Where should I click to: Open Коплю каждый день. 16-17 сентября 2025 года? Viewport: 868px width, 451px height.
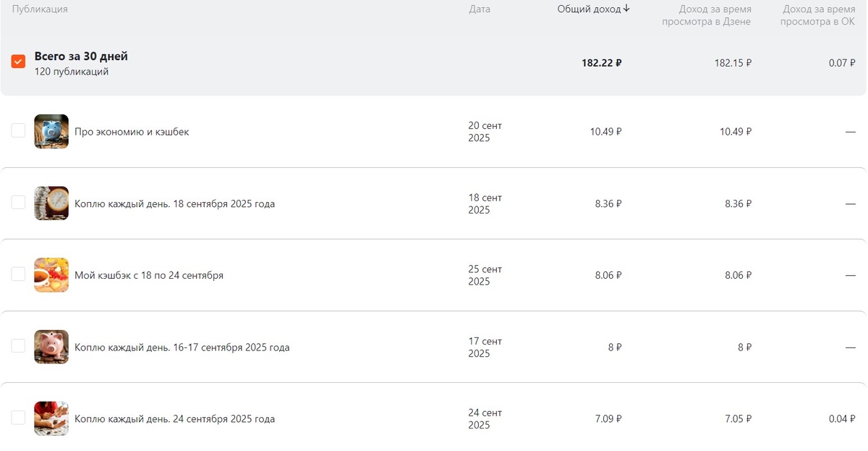click(x=182, y=347)
